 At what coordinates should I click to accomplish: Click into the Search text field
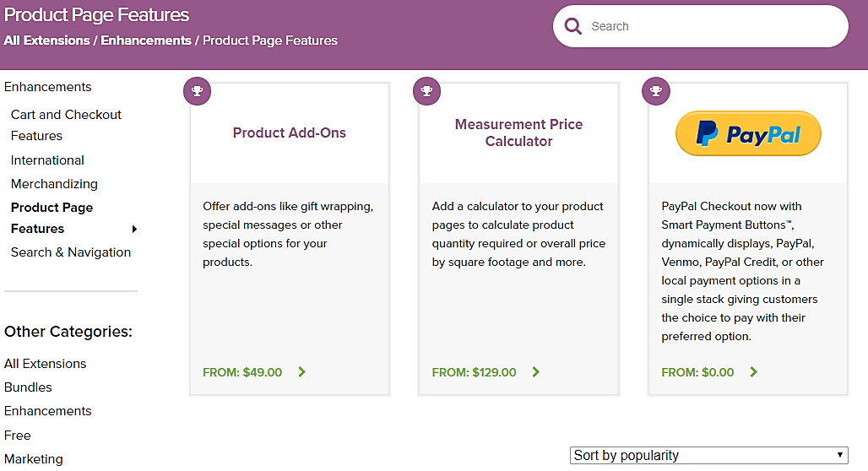tap(709, 26)
